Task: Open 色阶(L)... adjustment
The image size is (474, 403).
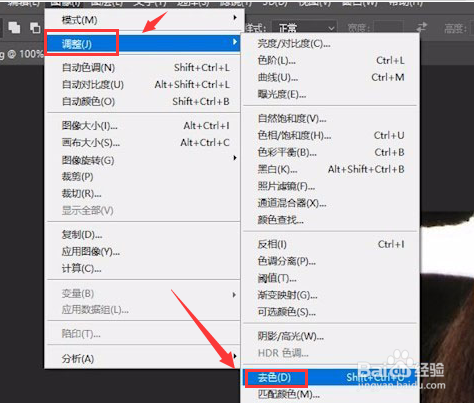Action: coord(330,60)
